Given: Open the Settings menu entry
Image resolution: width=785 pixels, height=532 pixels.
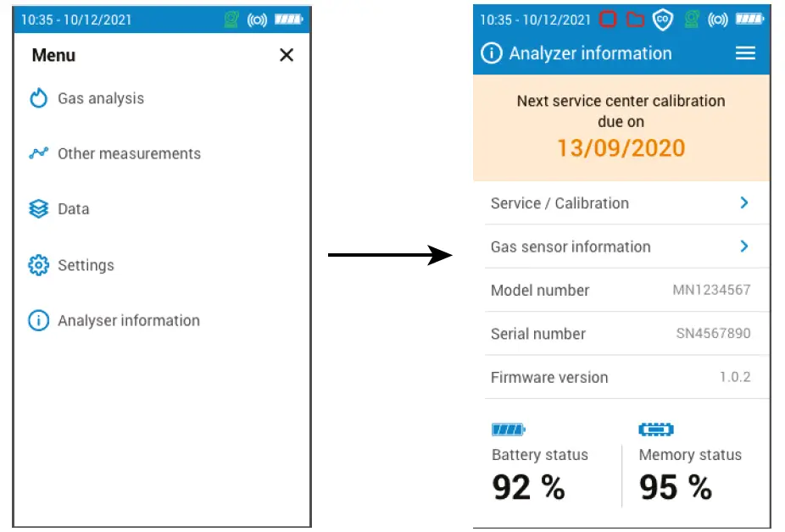Looking at the screenshot, I should pos(86,265).
